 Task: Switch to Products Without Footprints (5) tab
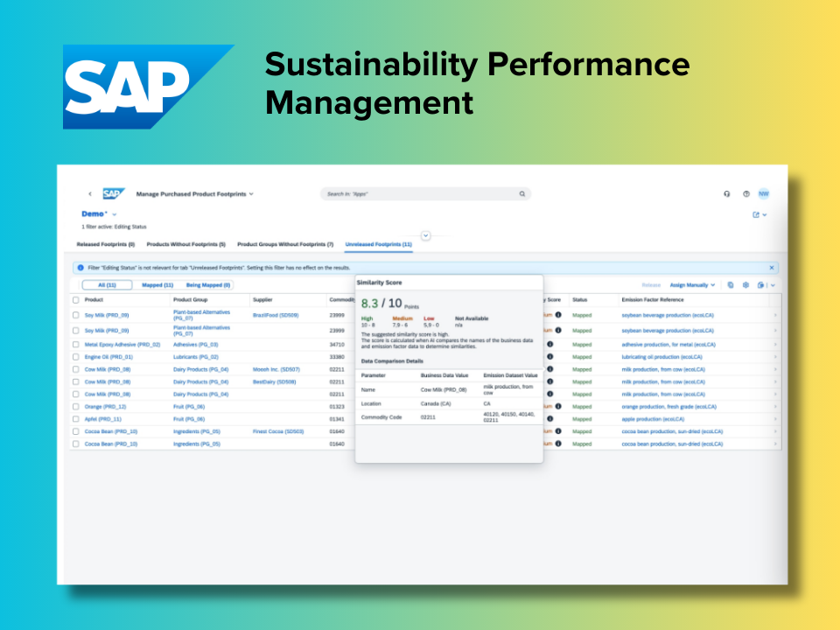tap(185, 244)
